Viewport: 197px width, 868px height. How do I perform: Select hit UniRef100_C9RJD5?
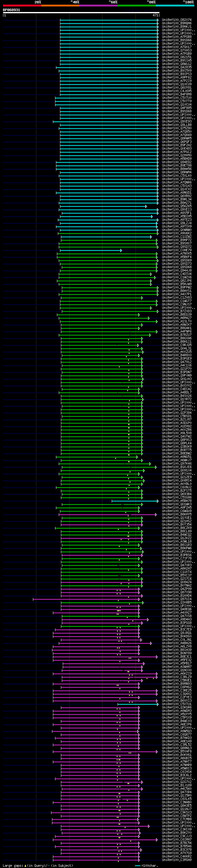pos(177,345)
